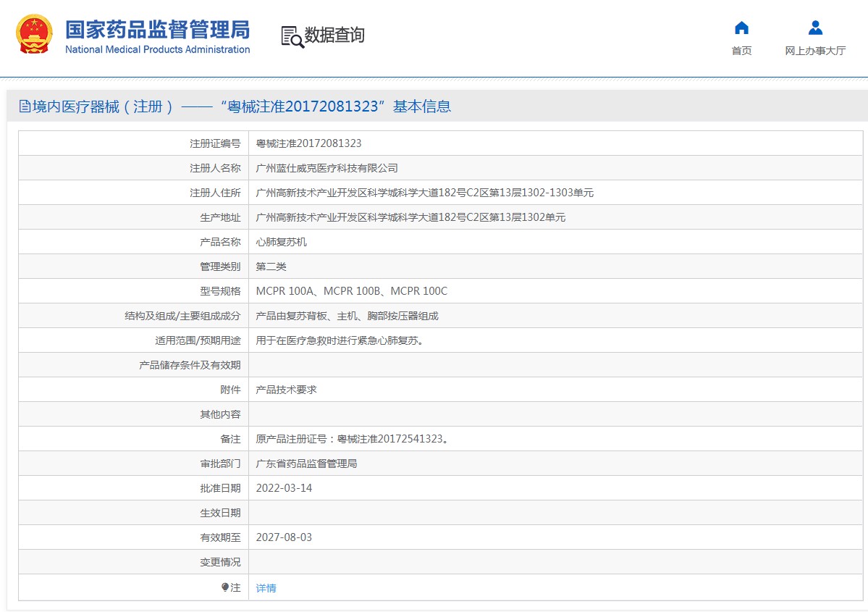Image resolution: width=868 pixels, height=612 pixels.
Task: Select approval date 2022-03-14
Action: tap(284, 488)
